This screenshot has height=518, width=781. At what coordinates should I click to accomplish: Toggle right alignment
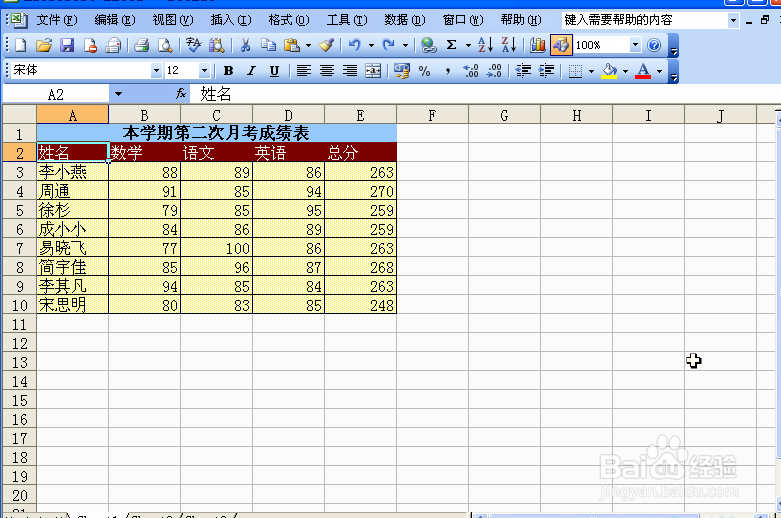(x=350, y=71)
